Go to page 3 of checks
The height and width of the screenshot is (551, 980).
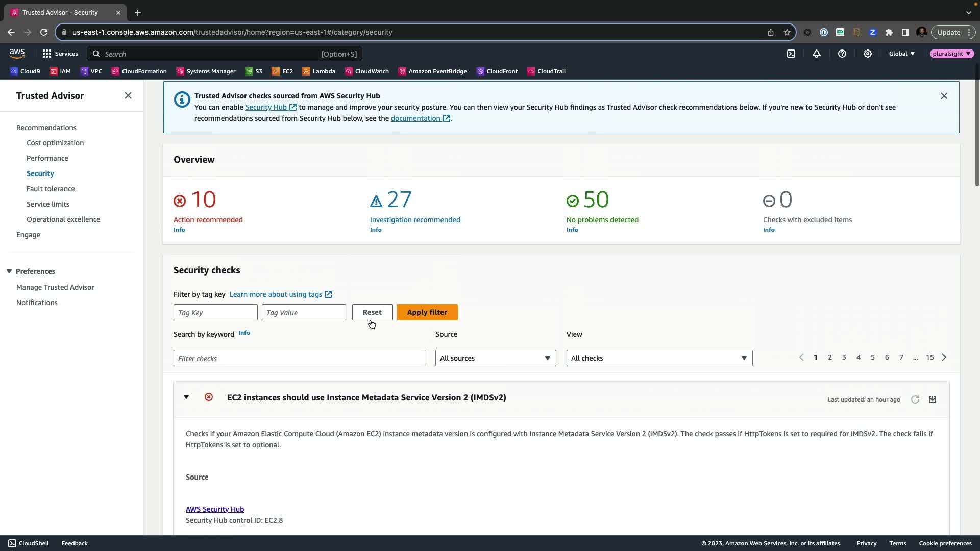click(844, 357)
